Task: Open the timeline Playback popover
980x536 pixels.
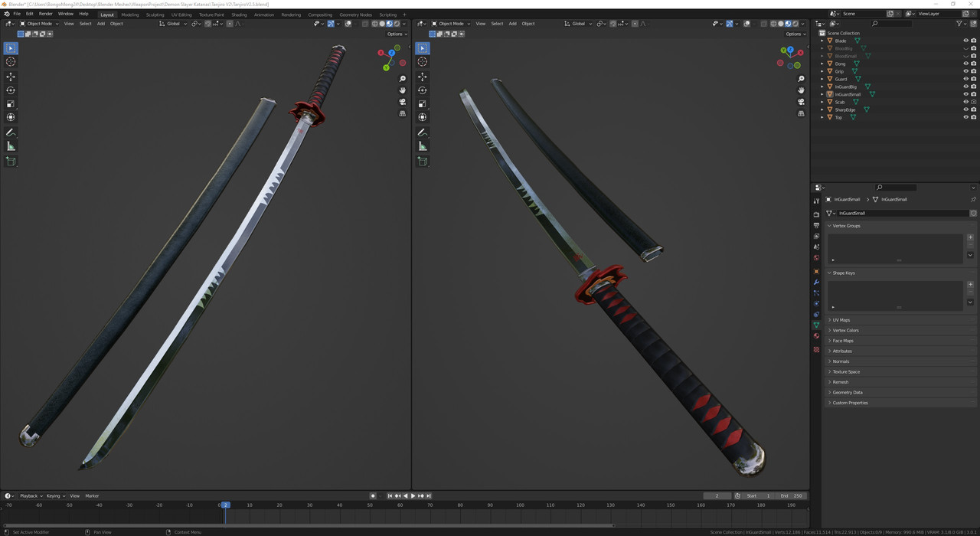Action: tap(31, 496)
